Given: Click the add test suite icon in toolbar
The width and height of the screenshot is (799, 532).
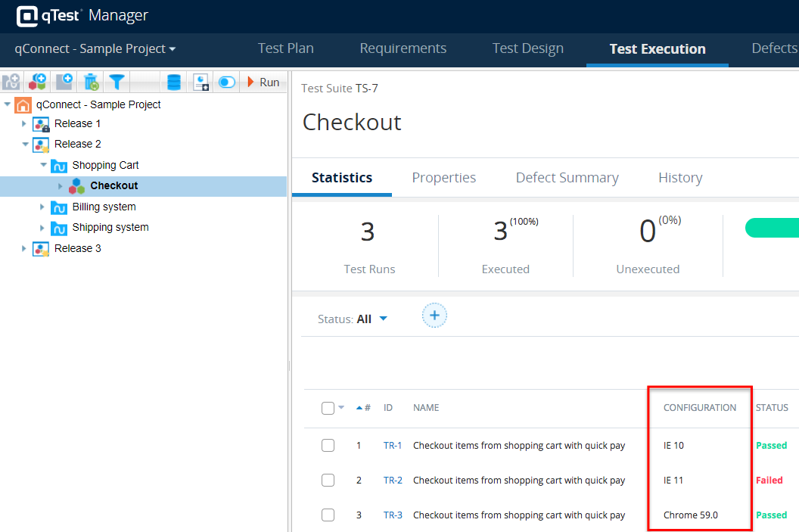Looking at the screenshot, I should pos(37,82).
